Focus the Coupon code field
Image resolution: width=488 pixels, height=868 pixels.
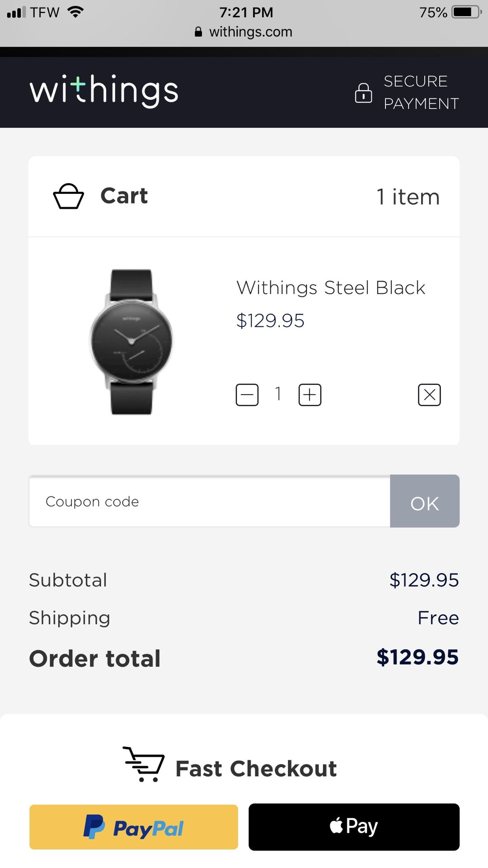pos(210,501)
